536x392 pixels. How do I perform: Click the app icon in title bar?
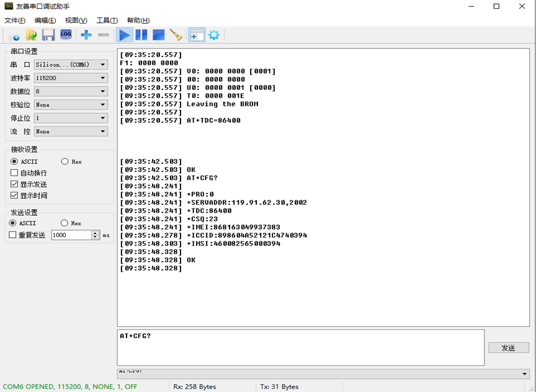(9, 6)
